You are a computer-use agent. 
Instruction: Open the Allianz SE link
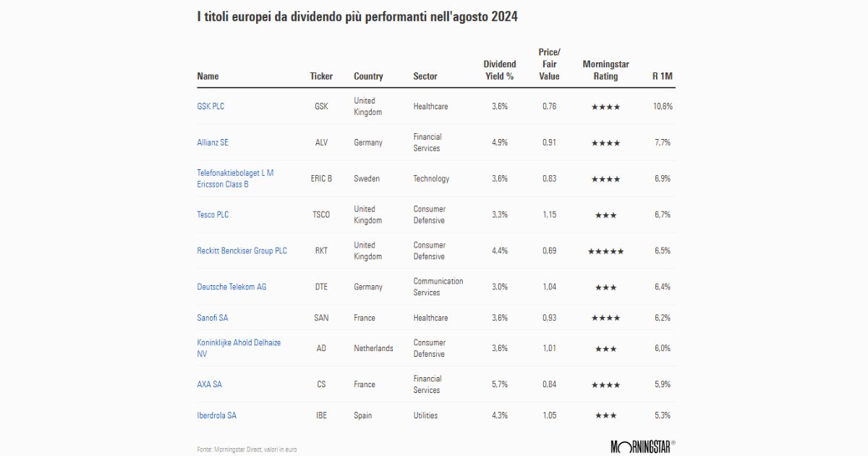pyautogui.click(x=213, y=143)
